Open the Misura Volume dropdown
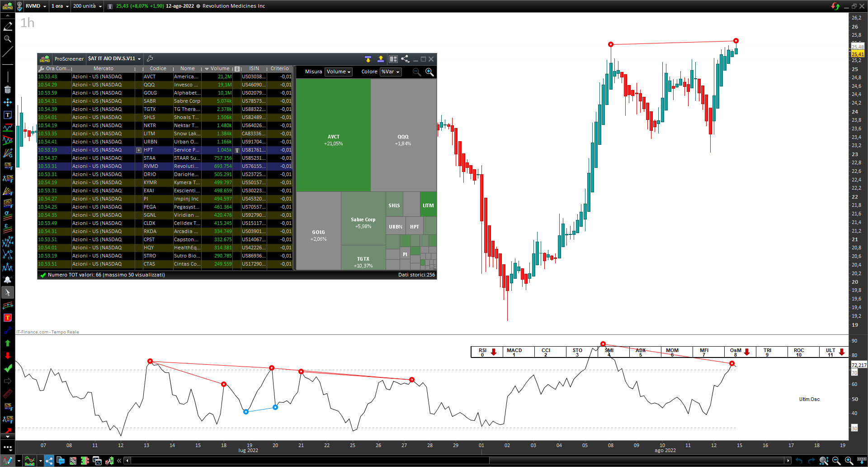The height and width of the screenshot is (467, 868). pos(338,72)
